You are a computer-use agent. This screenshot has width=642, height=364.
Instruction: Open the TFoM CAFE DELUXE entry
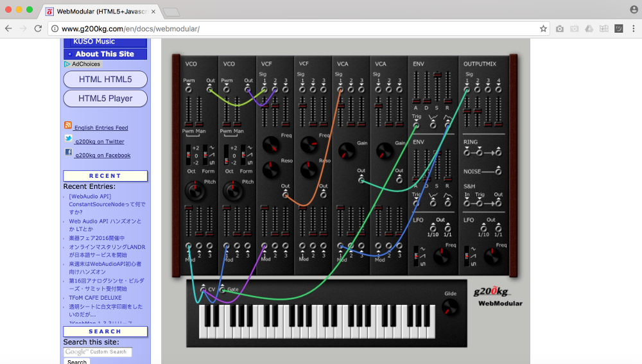coord(95,298)
